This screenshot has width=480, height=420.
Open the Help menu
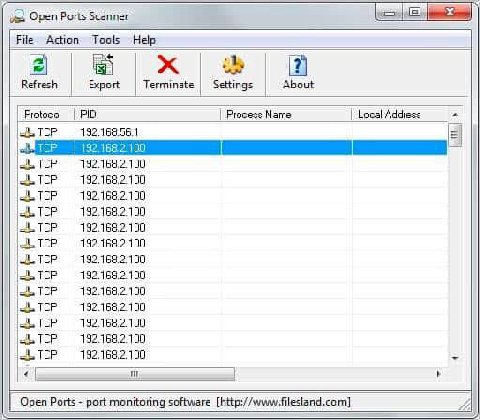click(x=144, y=40)
